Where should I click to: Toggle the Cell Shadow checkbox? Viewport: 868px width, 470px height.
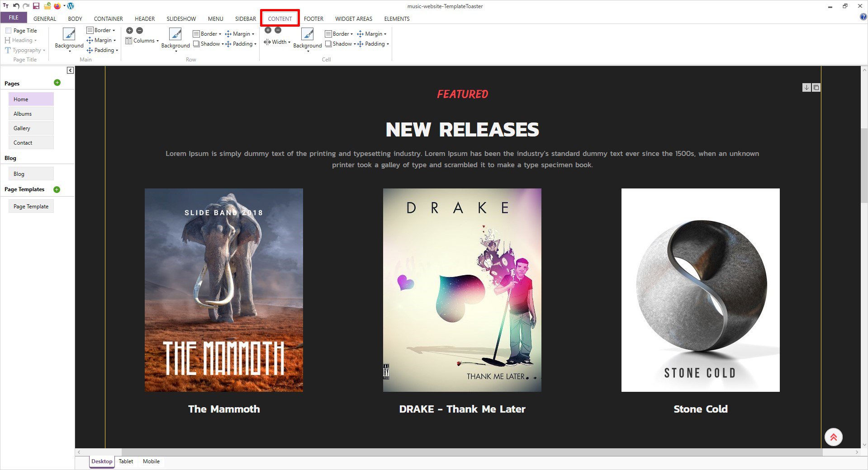tap(328, 44)
